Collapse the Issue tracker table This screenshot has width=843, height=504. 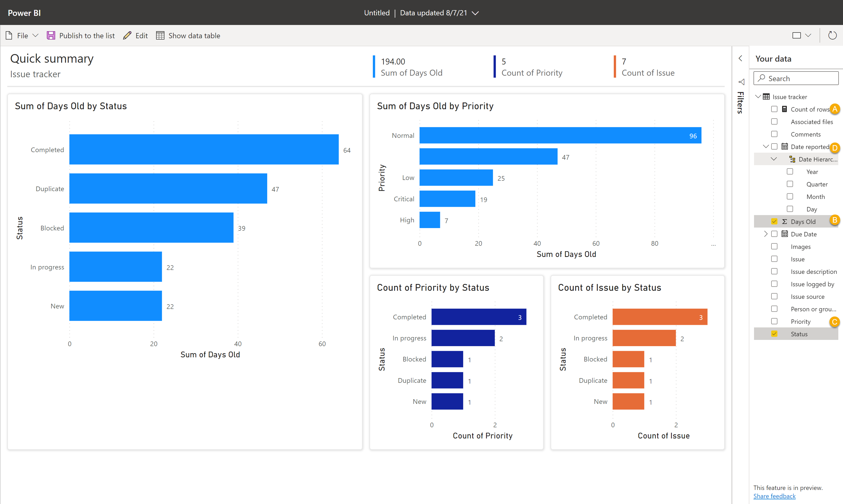point(758,96)
